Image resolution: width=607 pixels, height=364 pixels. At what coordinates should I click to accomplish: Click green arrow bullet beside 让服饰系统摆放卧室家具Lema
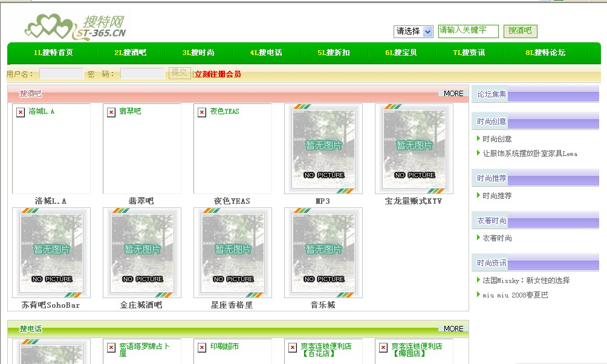point(478,153)
